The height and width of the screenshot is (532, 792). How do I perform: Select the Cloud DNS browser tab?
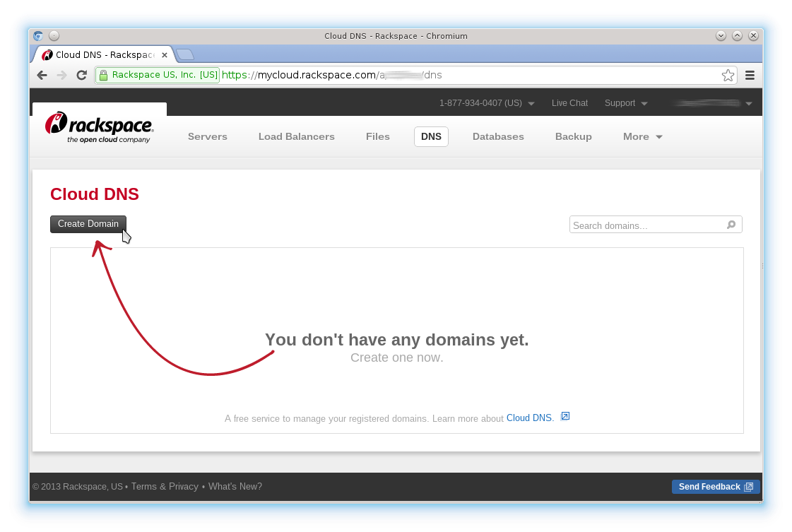click(104, 54)
